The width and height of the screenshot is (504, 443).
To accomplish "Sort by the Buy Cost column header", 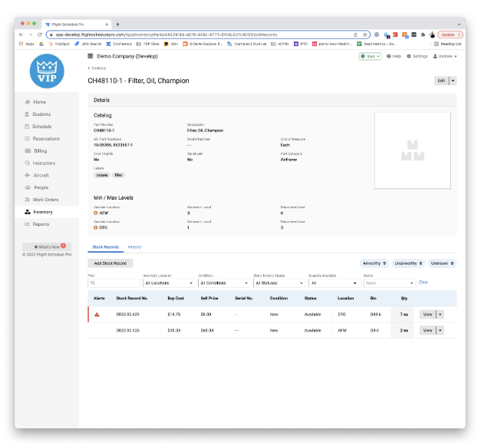I will tap(176, 298).
